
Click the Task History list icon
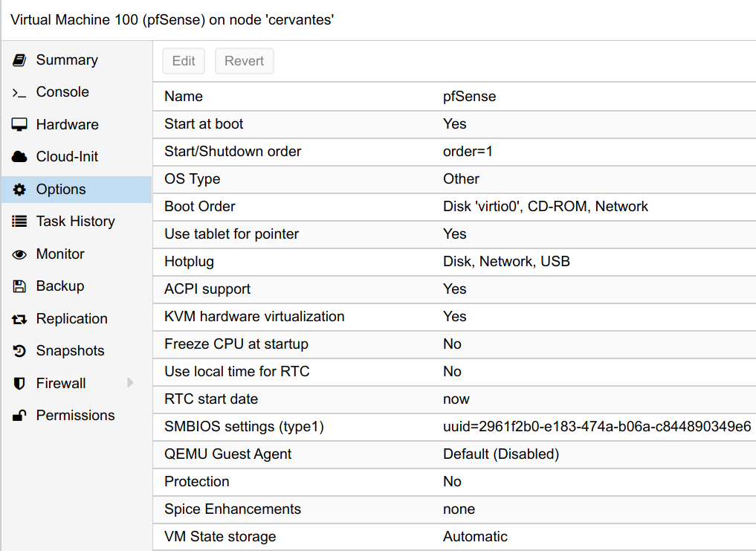[19, 222]
